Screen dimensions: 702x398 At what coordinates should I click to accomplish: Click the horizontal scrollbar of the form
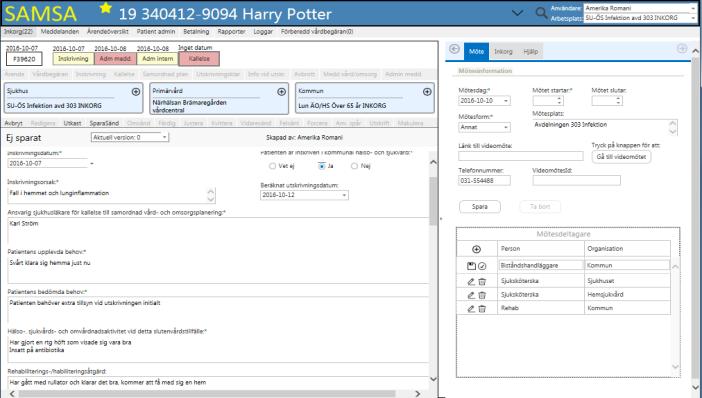coord(207,394)
